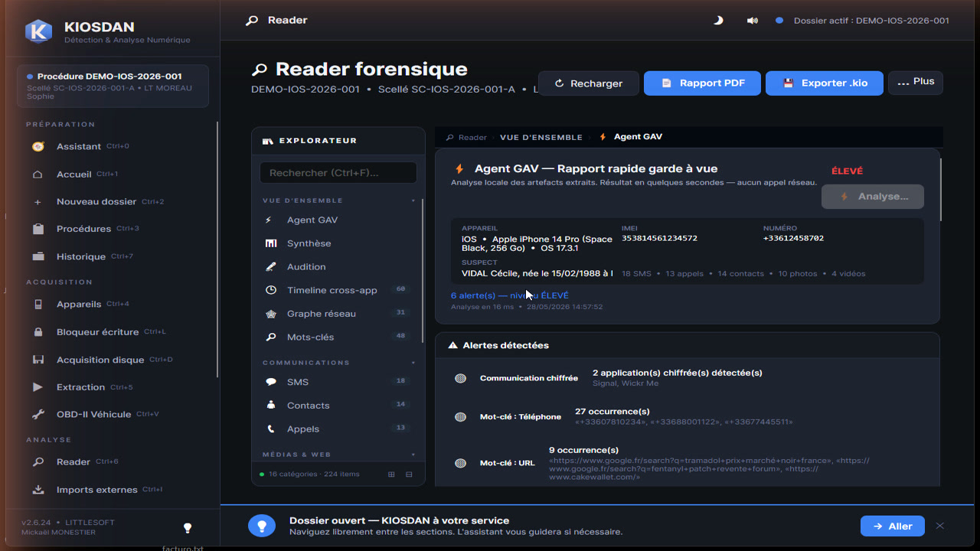Click Mot-clé : Téléphone alert row
Viewport: 980px width, 551px height.
pos(687,417)
